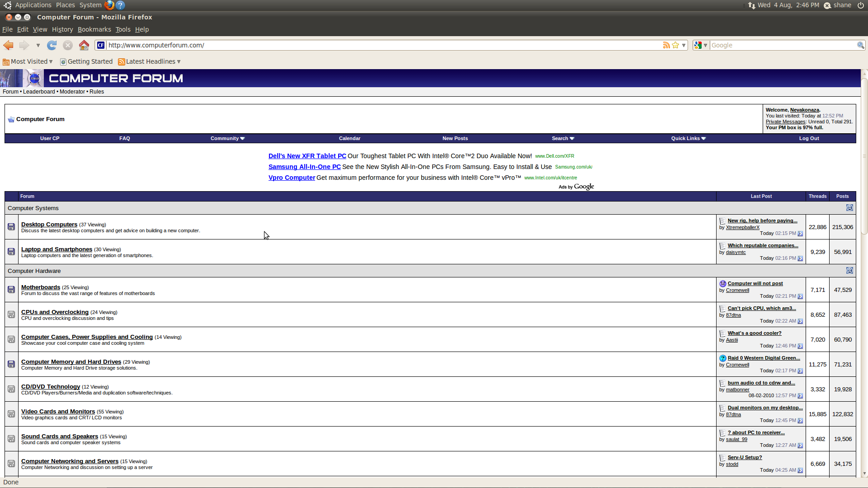Click the thread status icon beside Motherboards forum
This screenshot has height=488, width=868.
tap(11, 289)
